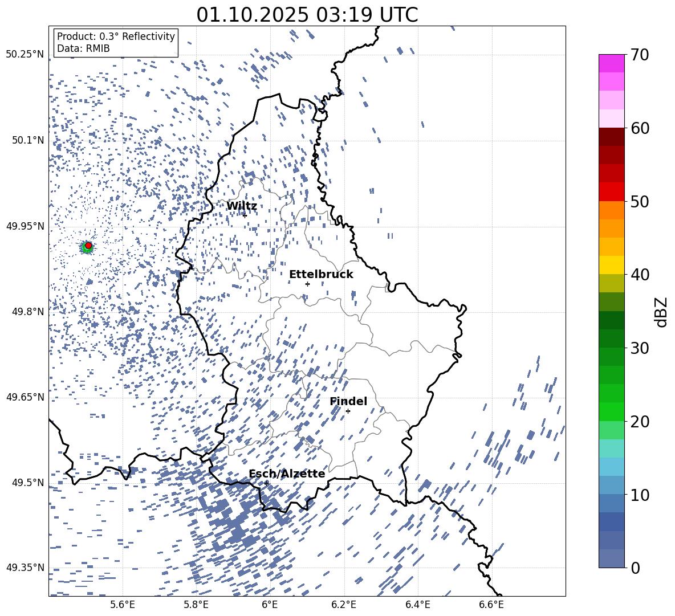Click the Ettelbruck station cross marker

click(x=307, y=284)
